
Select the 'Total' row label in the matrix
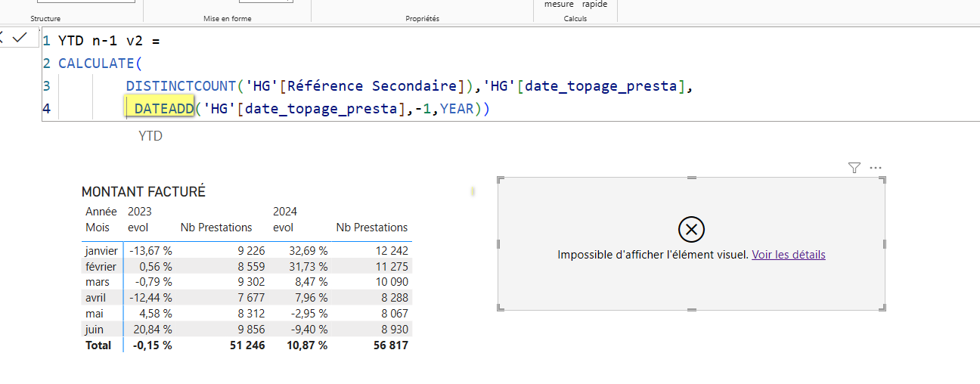click(98, 345)
